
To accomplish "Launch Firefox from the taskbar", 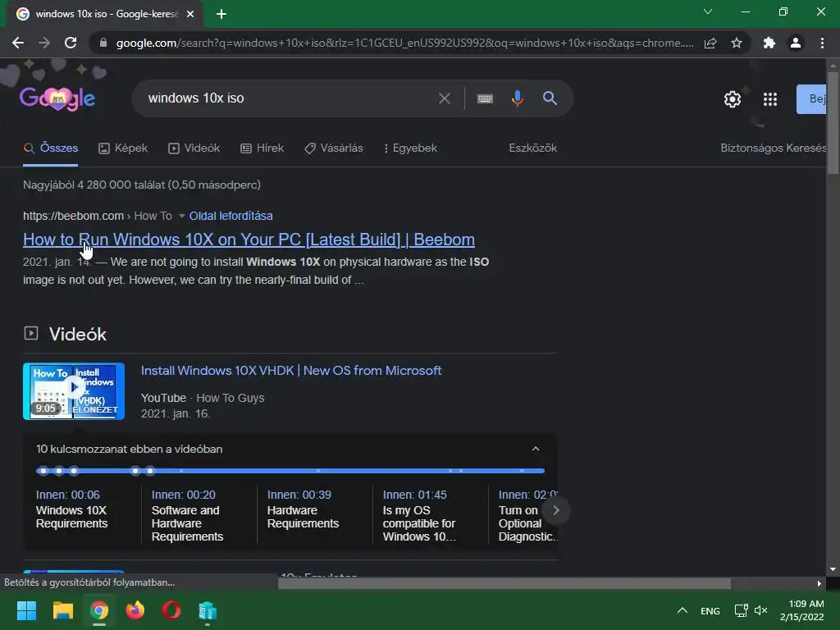I will point(135,610).
